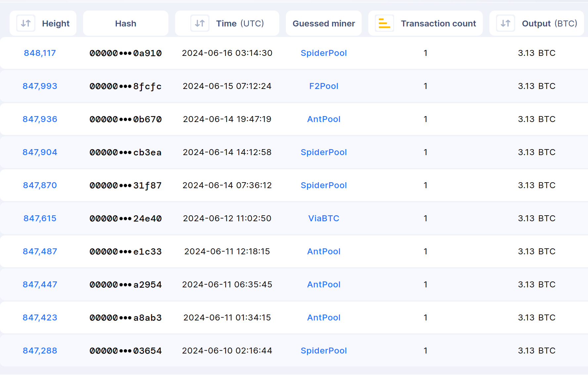Click time 2024-06-16 03:14:30
Screen dimensions: 588x375
coord(227,53)
